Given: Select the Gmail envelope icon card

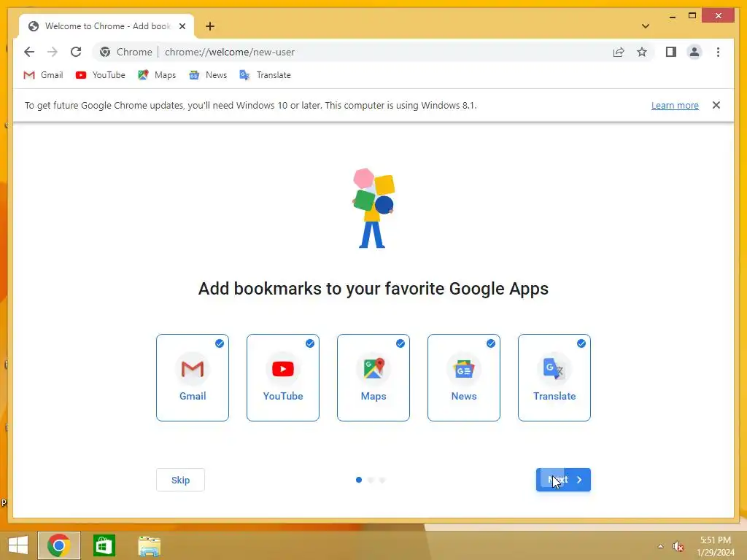Looking at the screenshot, I should tap(193, 378).
